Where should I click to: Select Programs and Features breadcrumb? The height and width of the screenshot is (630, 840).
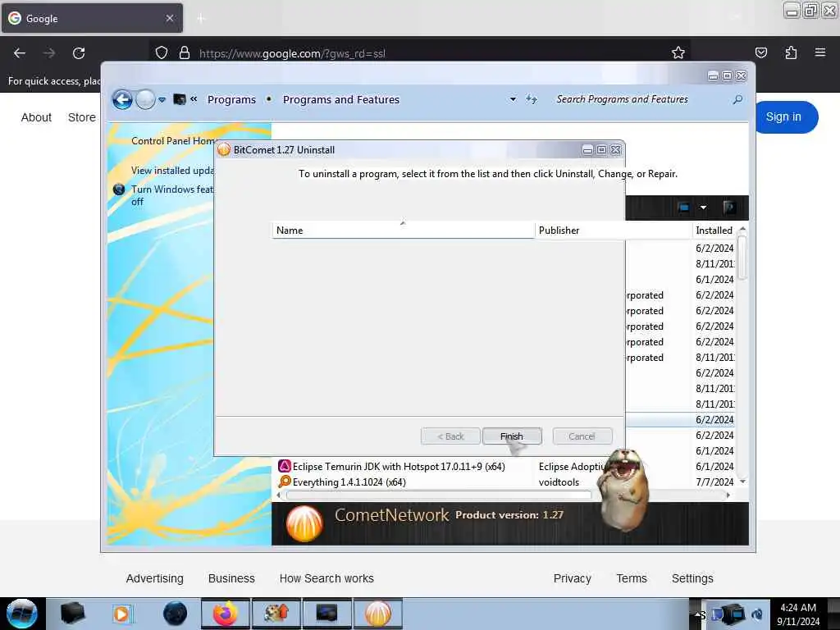click(x=340, y=99)
